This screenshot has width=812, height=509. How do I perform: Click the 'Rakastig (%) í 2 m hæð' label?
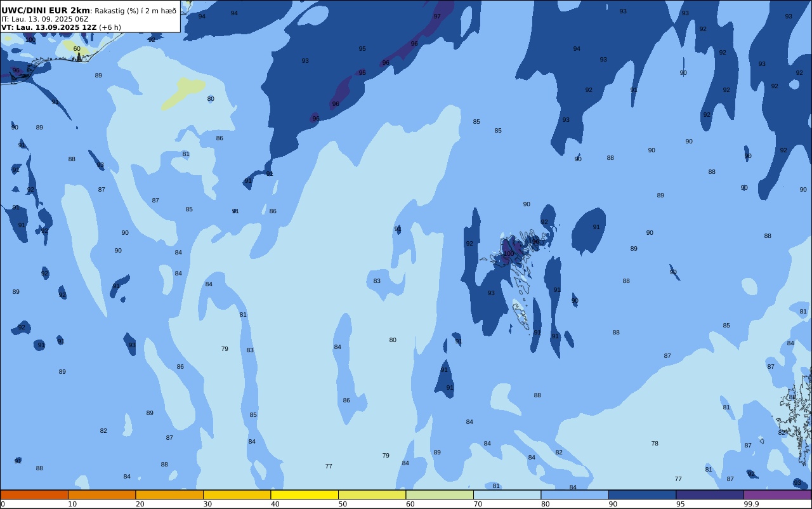136,11
